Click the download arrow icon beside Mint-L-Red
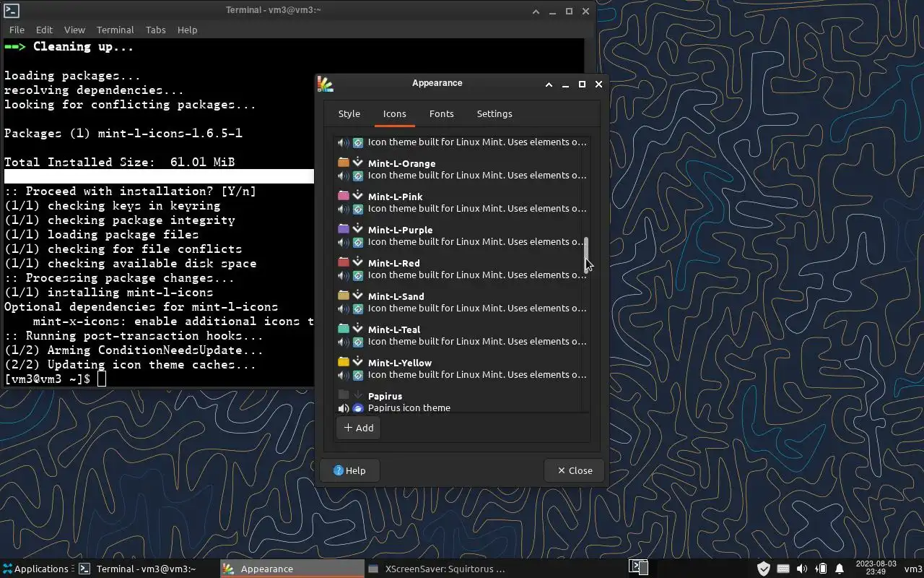This screenshot has width=924, height=578. pyautogui.click(x=357, y=262)
